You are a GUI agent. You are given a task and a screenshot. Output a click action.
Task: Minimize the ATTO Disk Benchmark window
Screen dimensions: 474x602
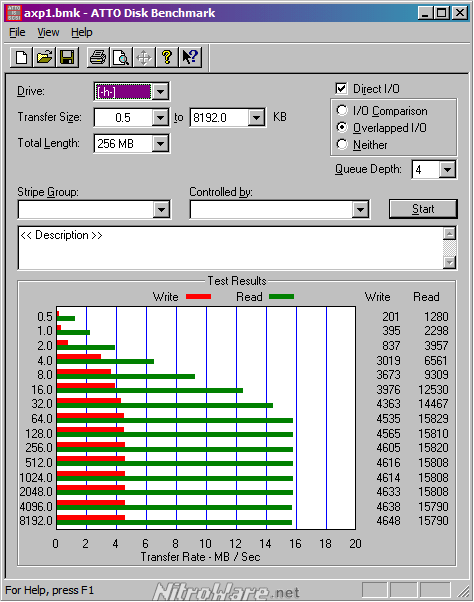point(425,13)
